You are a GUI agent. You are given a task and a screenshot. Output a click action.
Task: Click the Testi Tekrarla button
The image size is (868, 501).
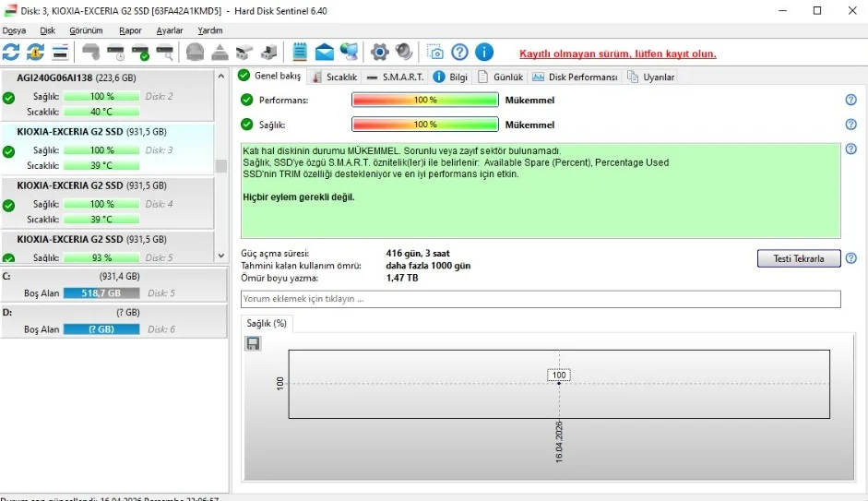point(799,258)
